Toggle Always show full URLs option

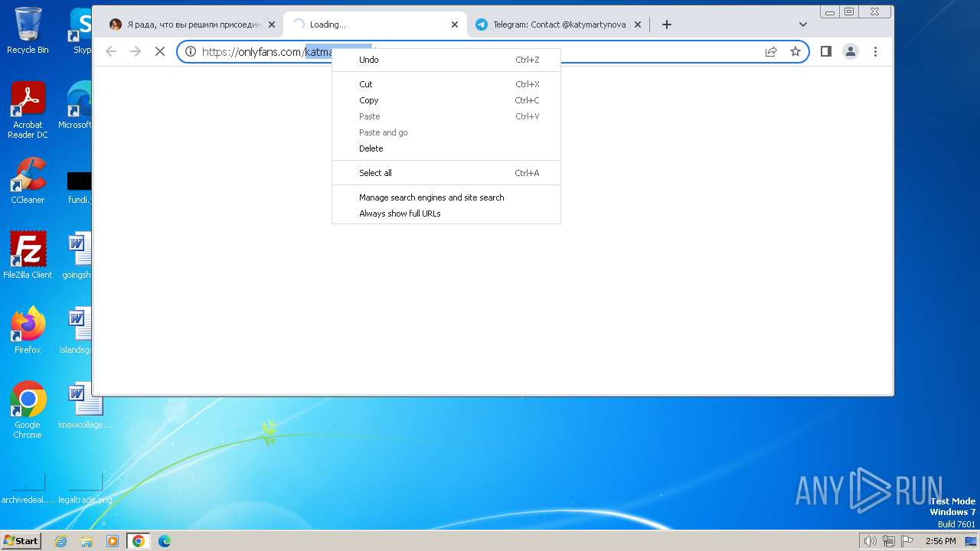[446, 214]
